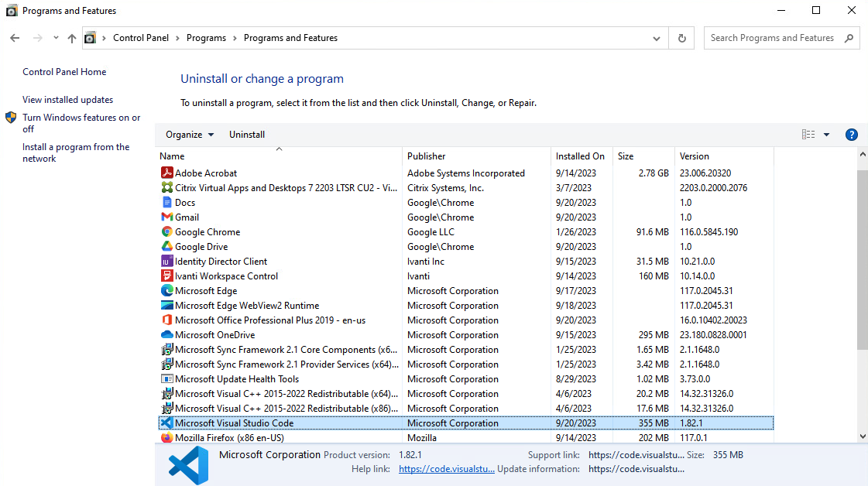The height and width of the screenshot is (486, 868).
Task: Click the Microsoft Office Professional Plus icon
Action: click(x=166, y=320)
